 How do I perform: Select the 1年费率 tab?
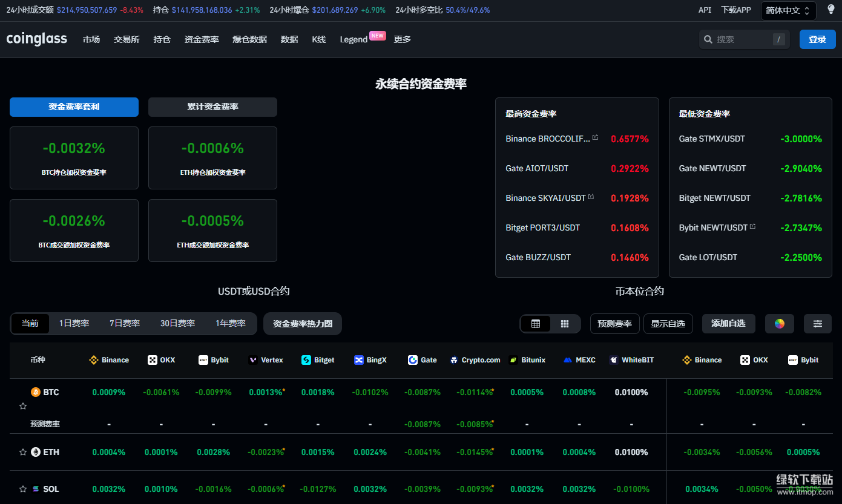(x=231, y=324)
